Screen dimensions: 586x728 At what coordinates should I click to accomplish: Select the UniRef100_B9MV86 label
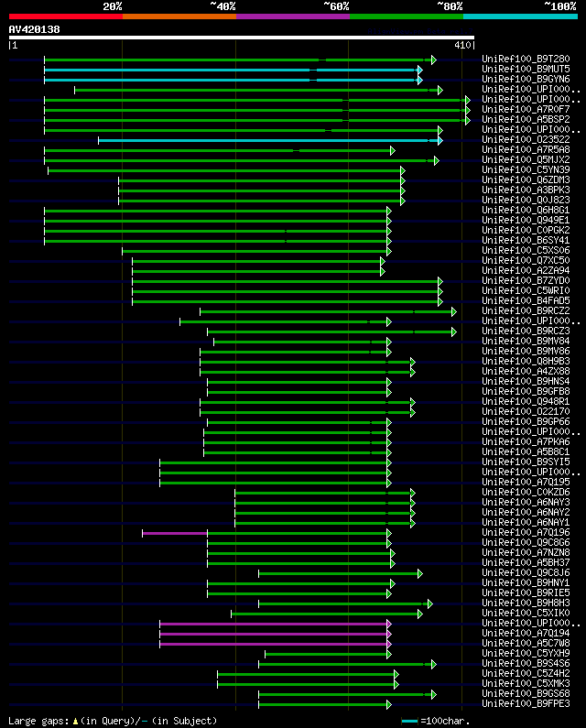526,351
